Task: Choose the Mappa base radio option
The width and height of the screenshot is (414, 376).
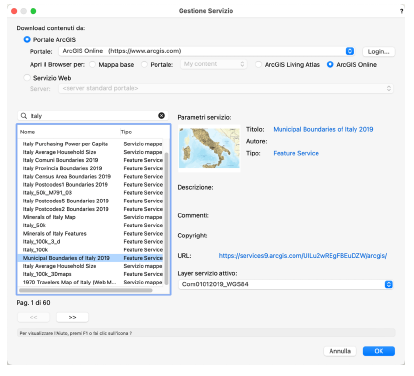Action: point(92,64)
